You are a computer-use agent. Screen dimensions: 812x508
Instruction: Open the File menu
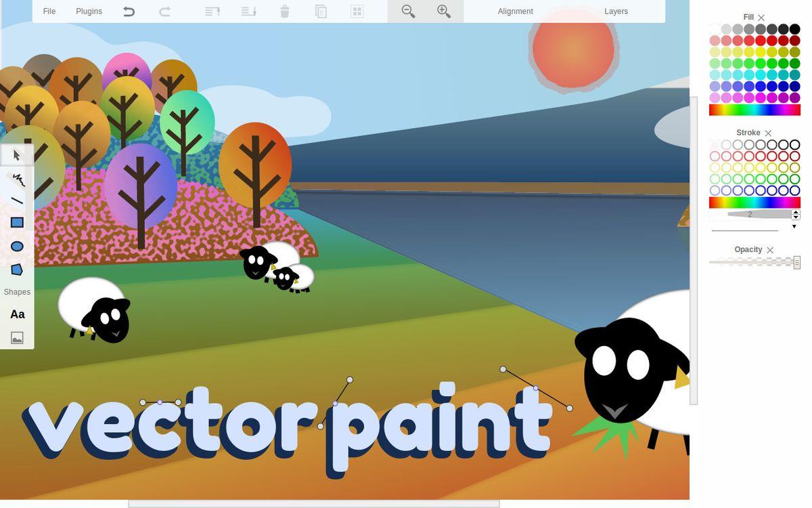[x=49, y=12]
